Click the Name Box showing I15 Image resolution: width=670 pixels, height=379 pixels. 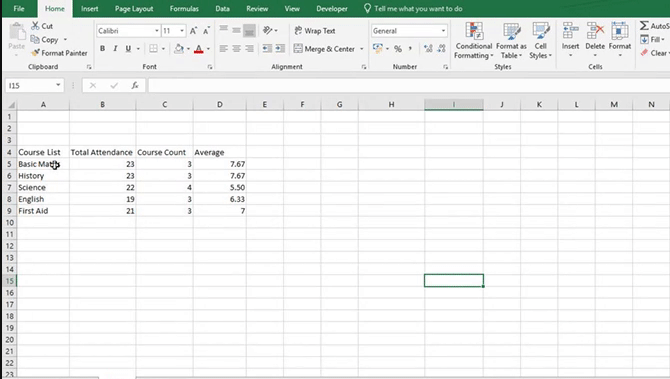click(34, 85)
